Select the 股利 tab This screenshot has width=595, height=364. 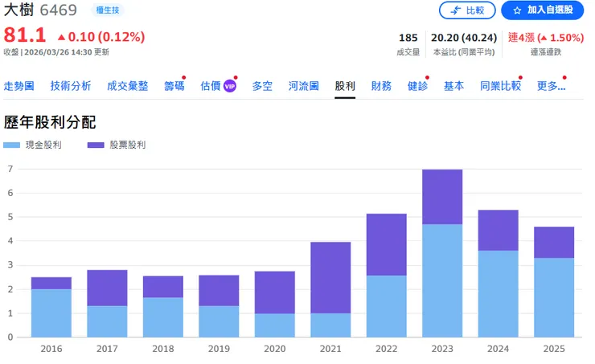(x=345, y=86)
